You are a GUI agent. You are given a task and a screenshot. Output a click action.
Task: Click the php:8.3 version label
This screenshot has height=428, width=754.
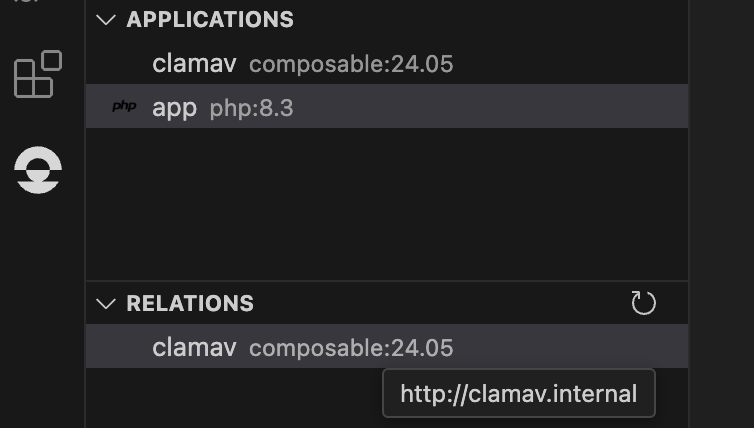[x=251, y=108]
